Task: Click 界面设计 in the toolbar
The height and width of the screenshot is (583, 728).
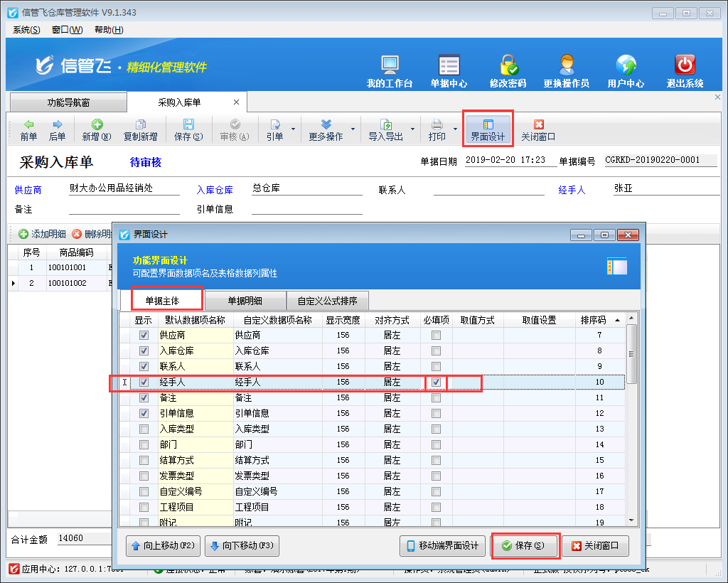Action: (488, 129)
